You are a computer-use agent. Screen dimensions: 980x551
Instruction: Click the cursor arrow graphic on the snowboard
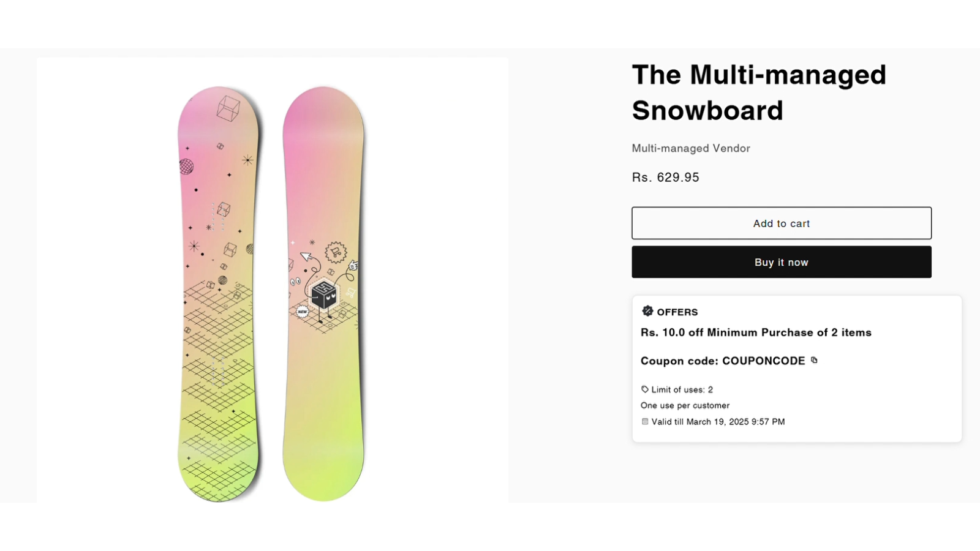(306, 256)
